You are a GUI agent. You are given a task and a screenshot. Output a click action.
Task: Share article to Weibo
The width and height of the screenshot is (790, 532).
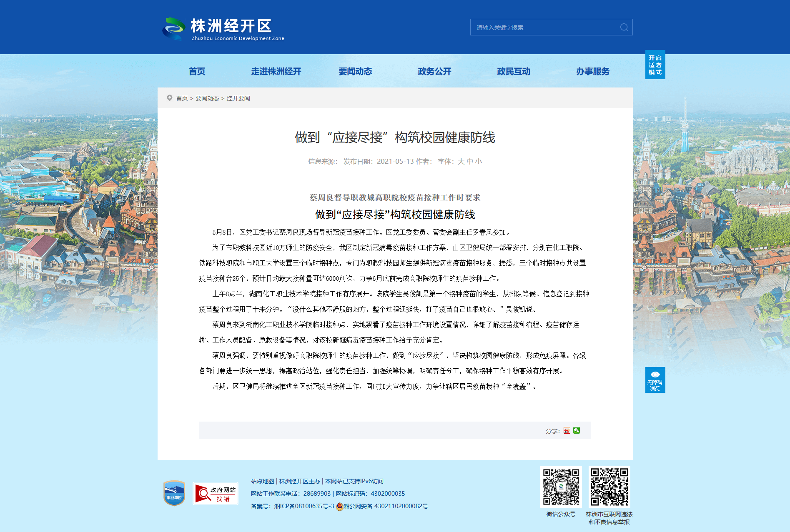pos(567,431)
